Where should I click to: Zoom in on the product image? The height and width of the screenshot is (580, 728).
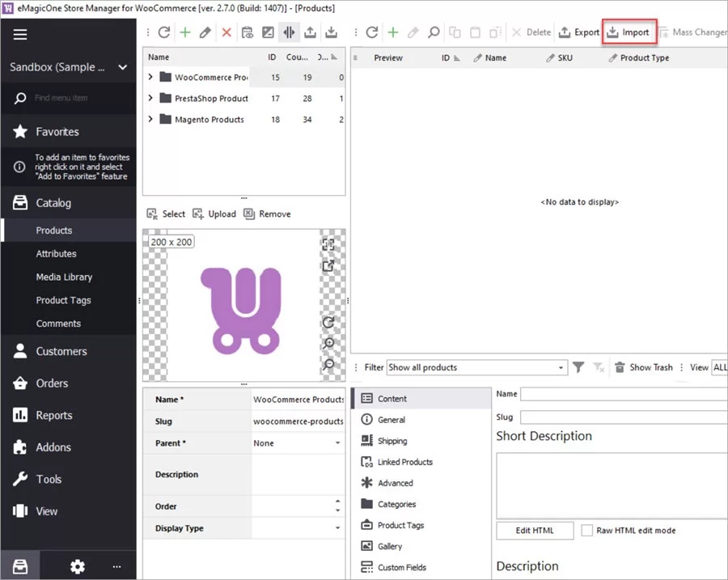pos(328,344)
